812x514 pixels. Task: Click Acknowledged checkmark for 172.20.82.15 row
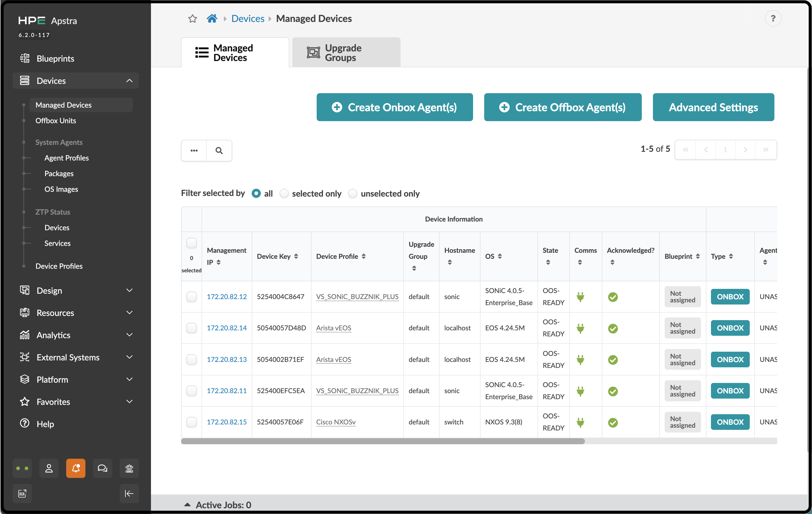click(613, 422)
